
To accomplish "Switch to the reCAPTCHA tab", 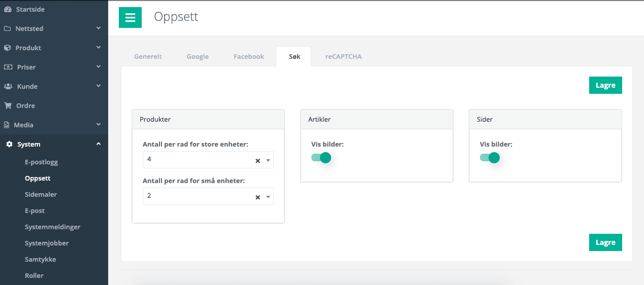I will coord(344,56).
